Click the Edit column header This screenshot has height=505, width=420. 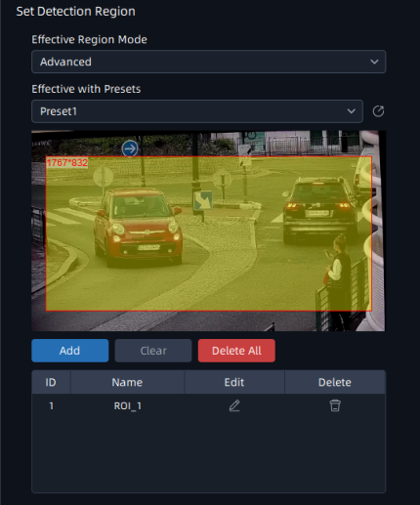(x=234, y=382)
